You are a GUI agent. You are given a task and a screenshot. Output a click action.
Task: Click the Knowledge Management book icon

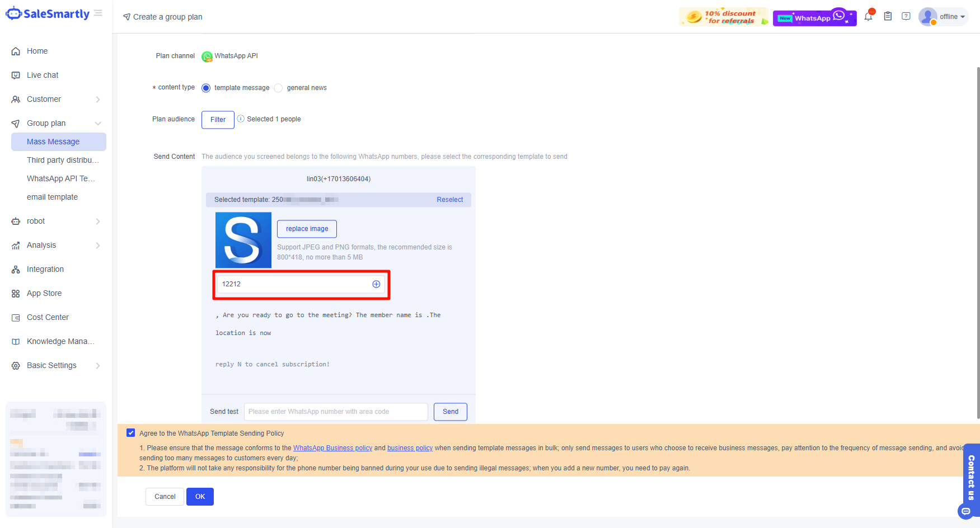coord(16,342)
